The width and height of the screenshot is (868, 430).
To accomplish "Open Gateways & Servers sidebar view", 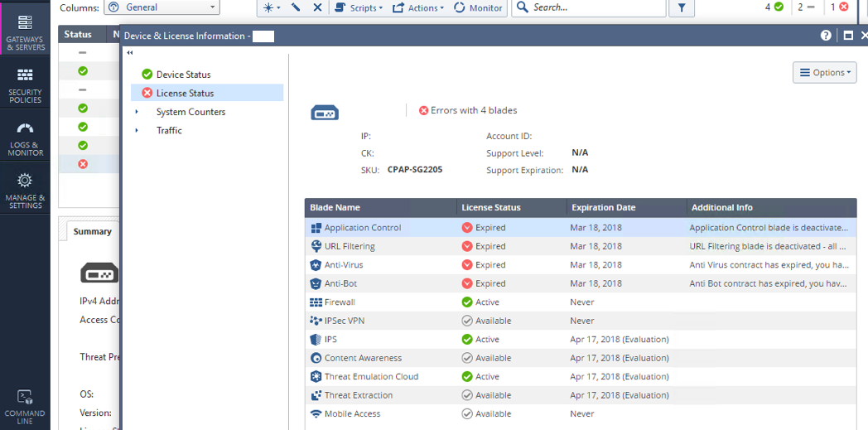I will 26,31.
